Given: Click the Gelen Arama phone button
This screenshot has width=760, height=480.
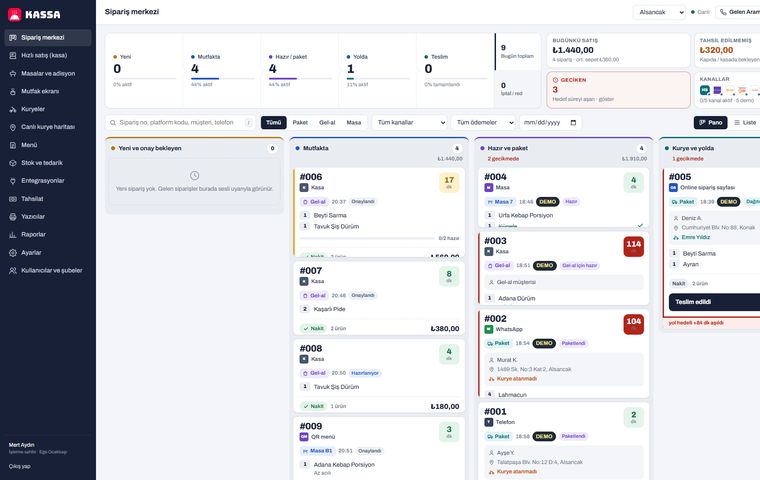Looking at the screenshot, I should pos(739,12).
